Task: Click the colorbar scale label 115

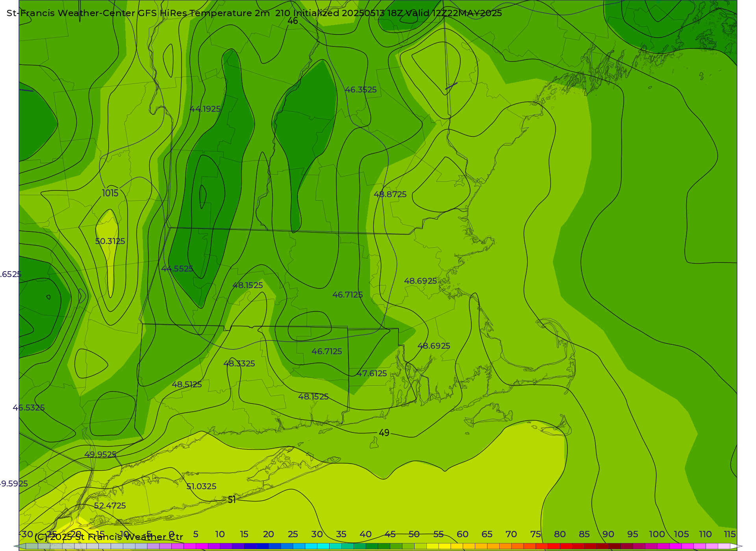Action: point(730,534)
